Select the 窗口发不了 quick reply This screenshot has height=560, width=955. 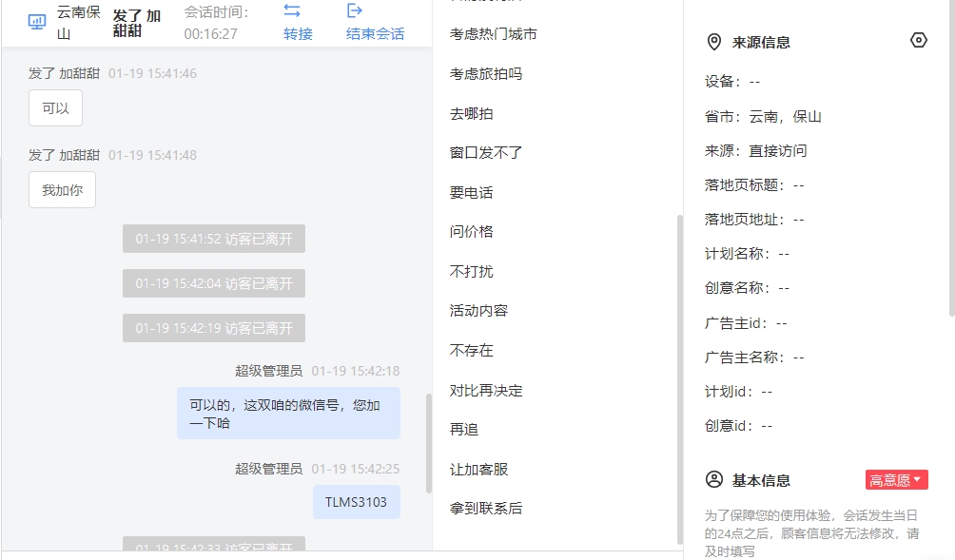coord(486,153)
